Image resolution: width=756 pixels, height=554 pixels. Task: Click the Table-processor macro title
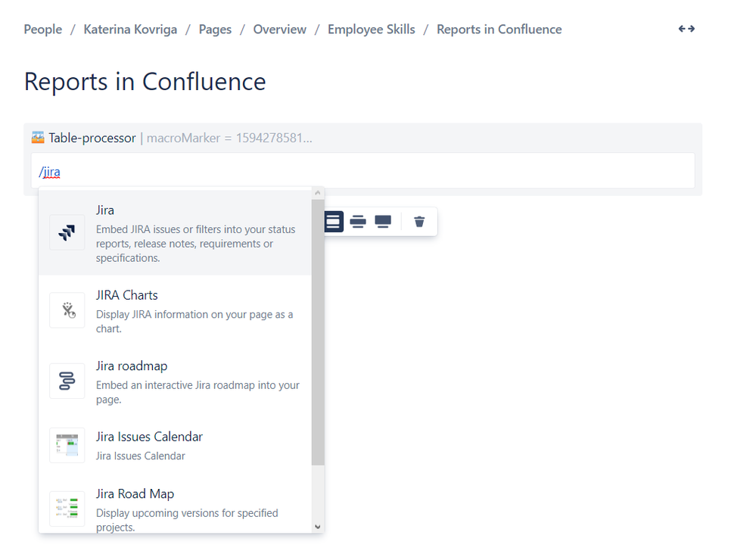point(92,138)
